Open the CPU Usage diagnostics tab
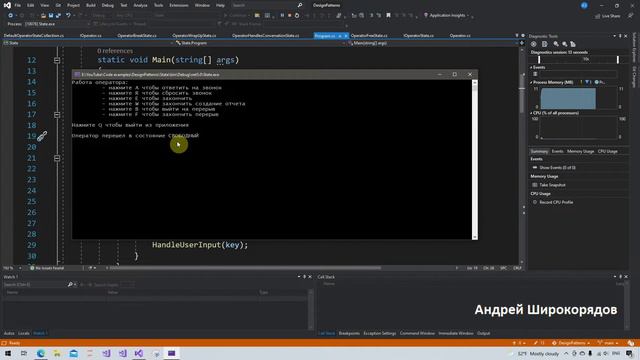This screenshot has width=640, height=360. tap(608, 151)
